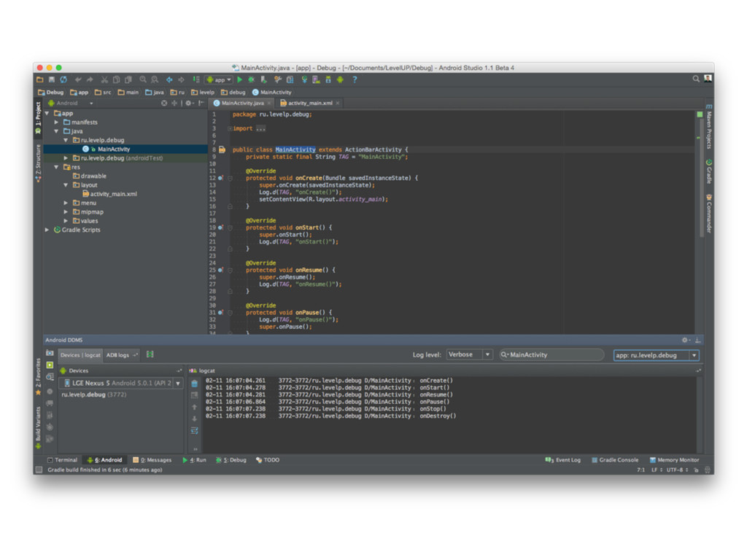The height and width of the screenshot is (560, 747).
Task: Clear logcat with the trash icon
Action: click(x=194, y=384)
